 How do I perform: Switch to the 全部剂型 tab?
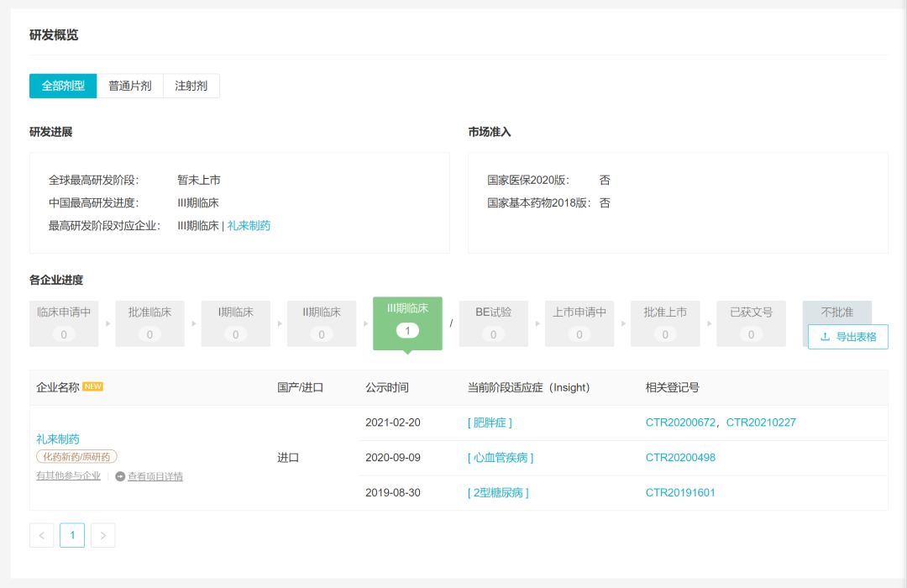point(63,86)
